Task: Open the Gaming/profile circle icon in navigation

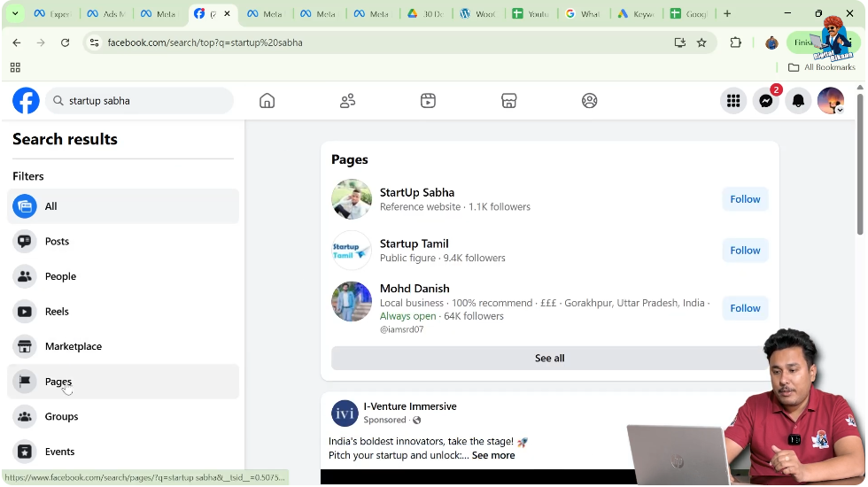Action: 590,101
